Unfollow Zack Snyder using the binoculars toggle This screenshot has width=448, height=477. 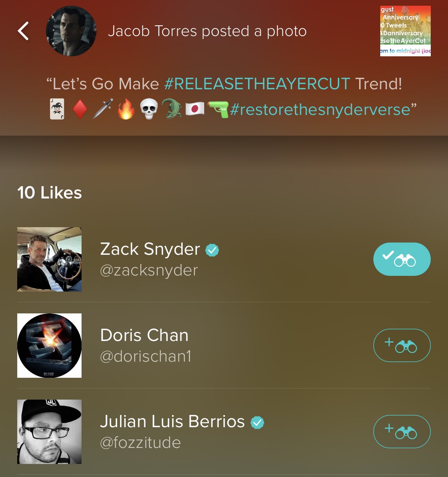tap(402, 259)
